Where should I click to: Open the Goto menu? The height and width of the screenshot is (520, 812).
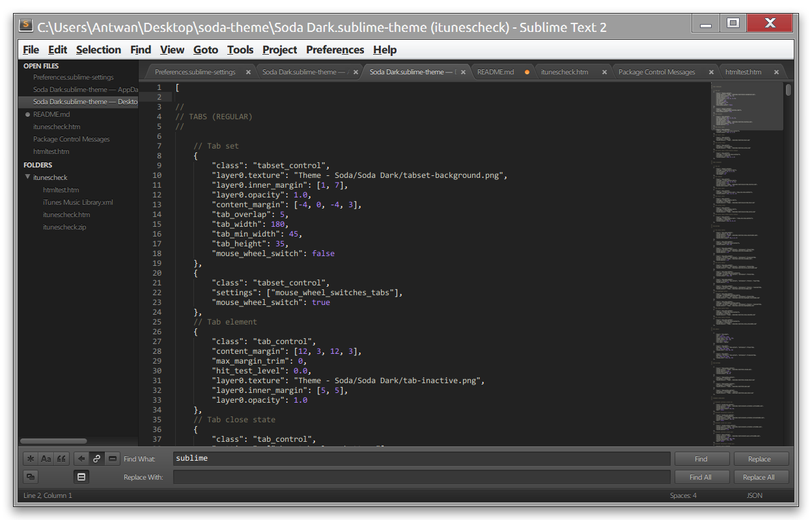[206, 50]
